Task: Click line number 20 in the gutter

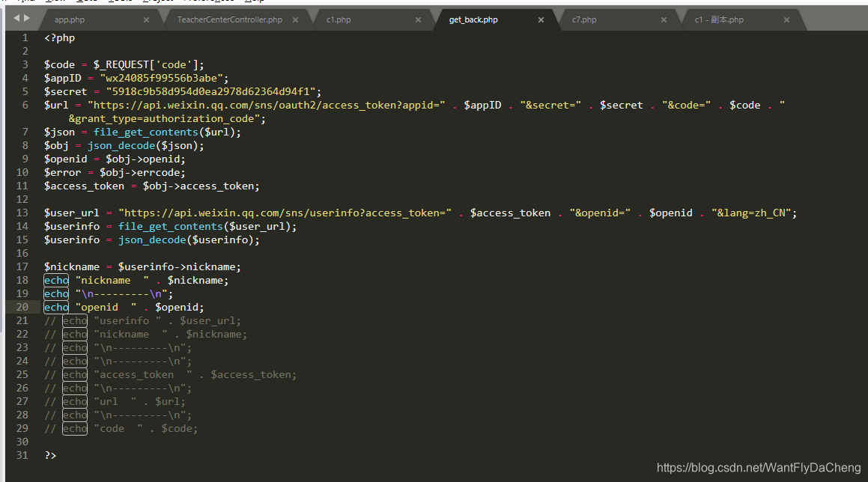Action: (22, 307)
